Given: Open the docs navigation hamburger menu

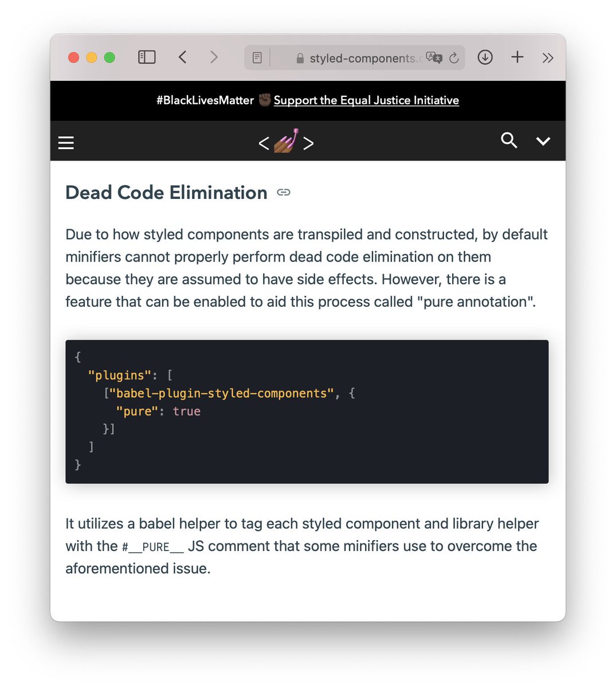Looking at the screenshot, I should (65, 142).
